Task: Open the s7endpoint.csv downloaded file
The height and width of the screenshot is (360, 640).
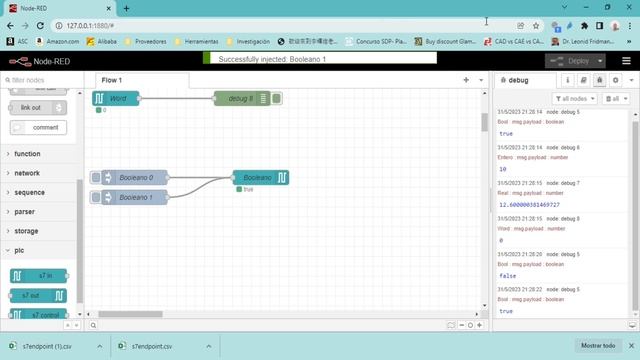Action: 152,346
